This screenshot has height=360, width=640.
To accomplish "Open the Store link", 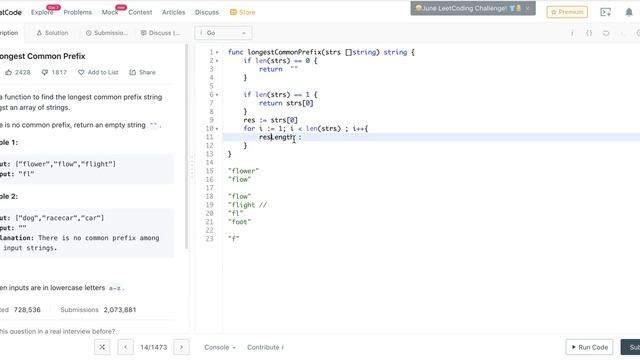I will pyautogui.click(x=242, y=12).
